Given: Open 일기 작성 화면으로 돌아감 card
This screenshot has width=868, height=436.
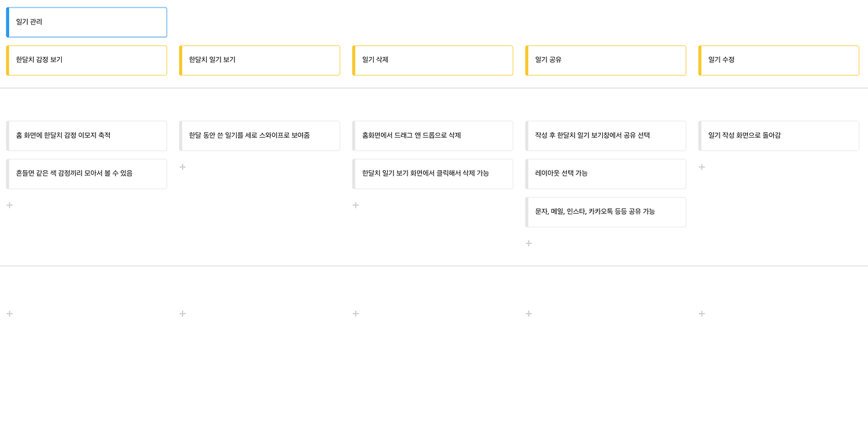Looking at the screenshot, I should pos(779,136).
